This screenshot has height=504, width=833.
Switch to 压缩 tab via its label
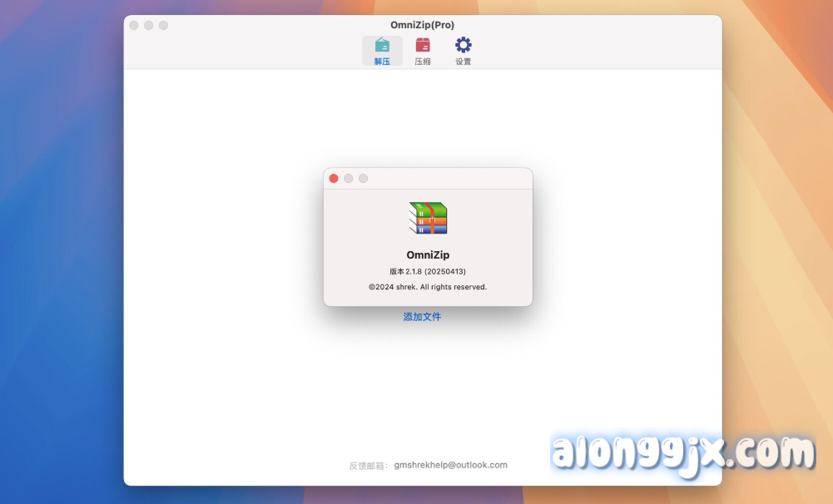point(423,62)
